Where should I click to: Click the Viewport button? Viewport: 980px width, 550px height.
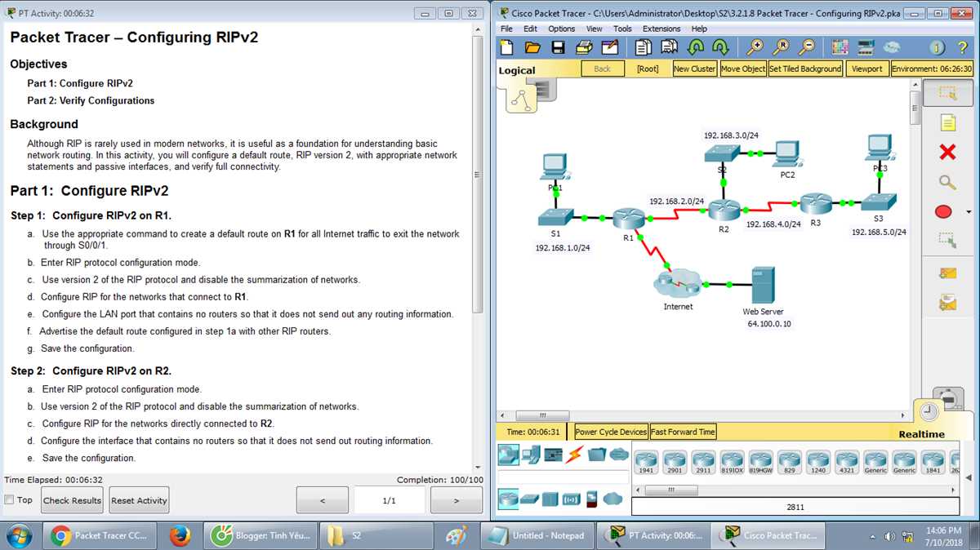click(x=867, y=69)
